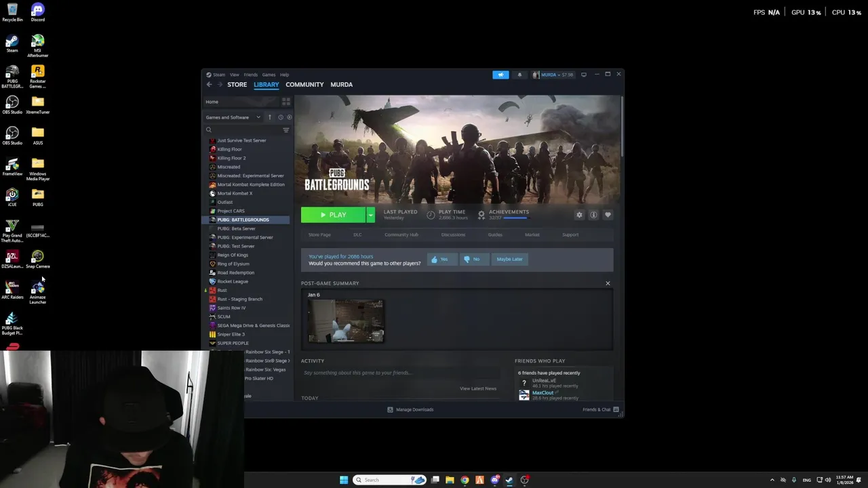Open the COMMUNITY tab
This screenshot has height=488, width=868.
(x=304, y=85)
